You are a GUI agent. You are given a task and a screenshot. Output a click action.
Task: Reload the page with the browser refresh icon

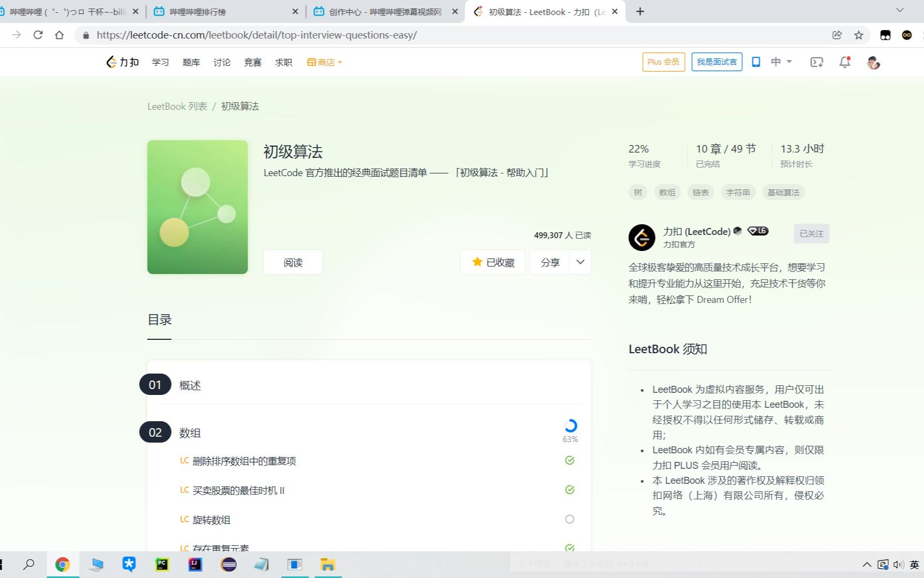click(x=38, y=35)
